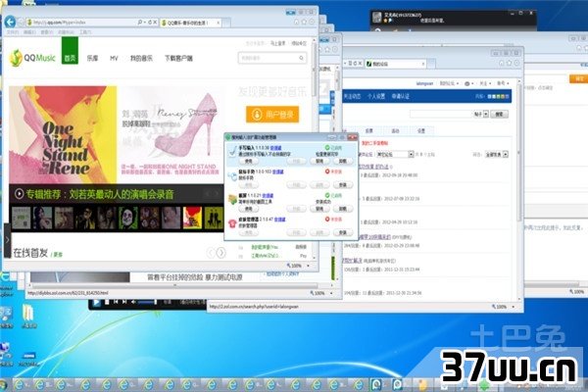
Task: Click 禁用 button in 截屏 row
Action: [319, 209]
